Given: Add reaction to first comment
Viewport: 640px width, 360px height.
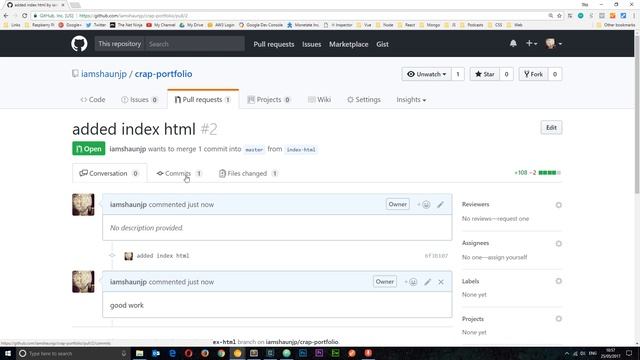Looking at the screenshot, I should point(424,204).
